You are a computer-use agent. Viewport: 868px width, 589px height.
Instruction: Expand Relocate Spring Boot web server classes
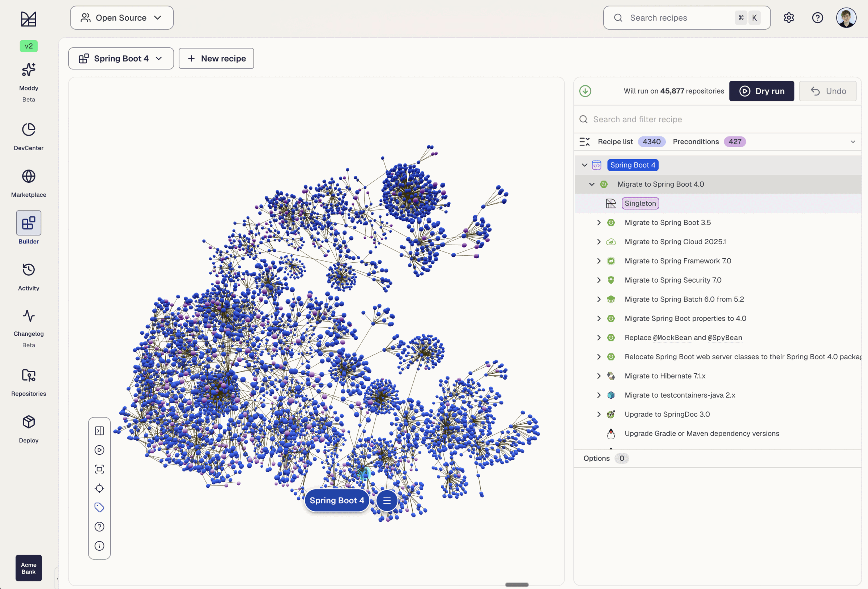point(599,357)
